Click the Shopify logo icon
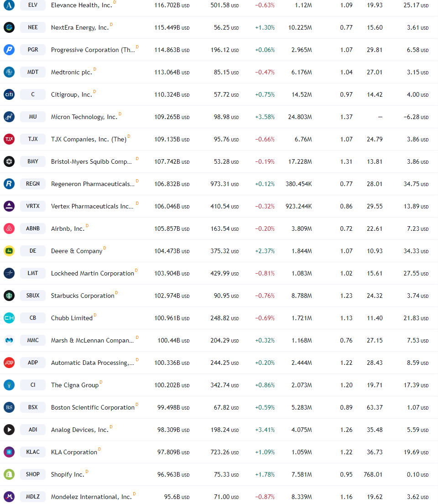This screenshot has width=438, height=504. click(9, 474)
